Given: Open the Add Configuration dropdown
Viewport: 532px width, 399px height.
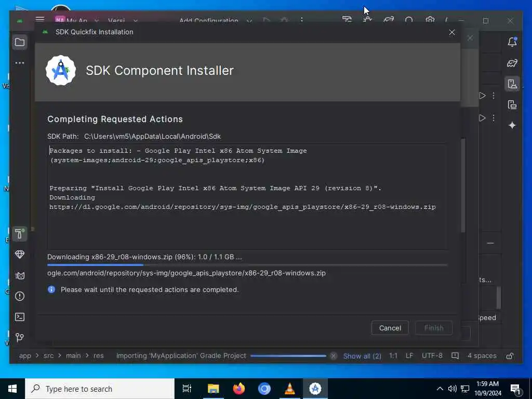Looking at the screenshot, I should click(216, 20).
